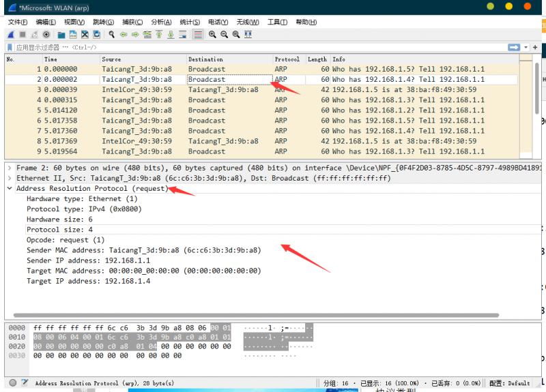Viewport: 546px width, 392px height.
Task: Select the Opcode: request (1) field
Action: coord(66,240)
